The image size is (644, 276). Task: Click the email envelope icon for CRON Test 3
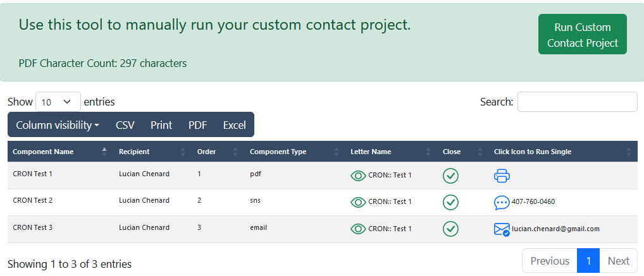click(502, 229)
